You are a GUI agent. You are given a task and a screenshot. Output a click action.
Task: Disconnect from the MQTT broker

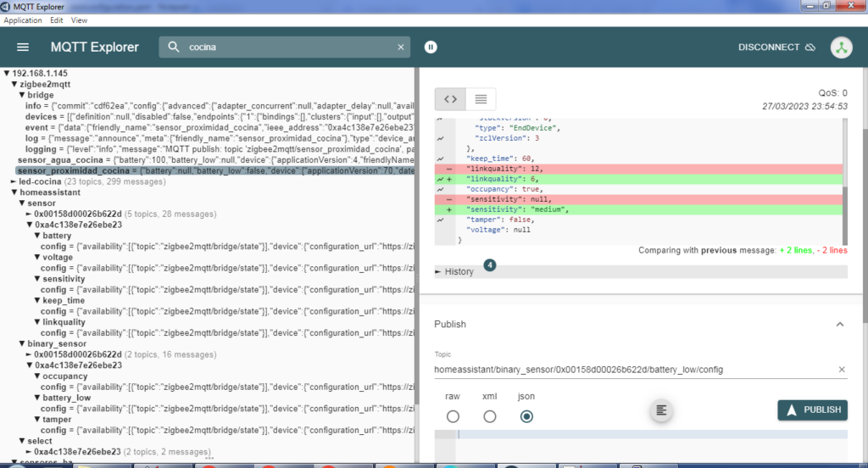[776, 47]
